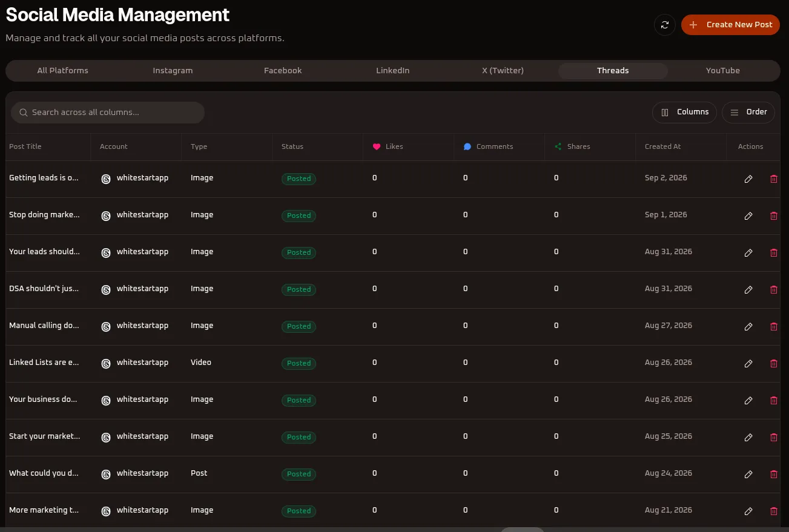This screenshot has width=789, height=532.
Task: Remove the 'More marketing t...' post via trash icon
Action: [x=773, y=511]
